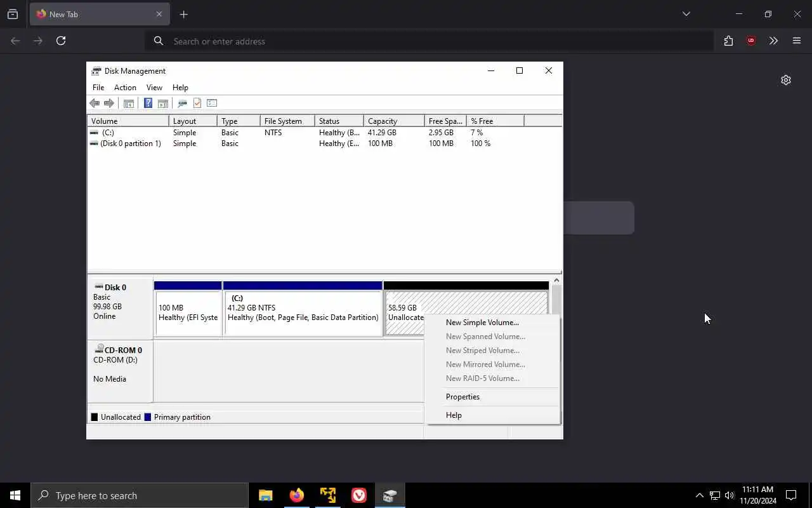Open the network tray icon
This screenshot has width=812, height=508.
pos(714,495)
